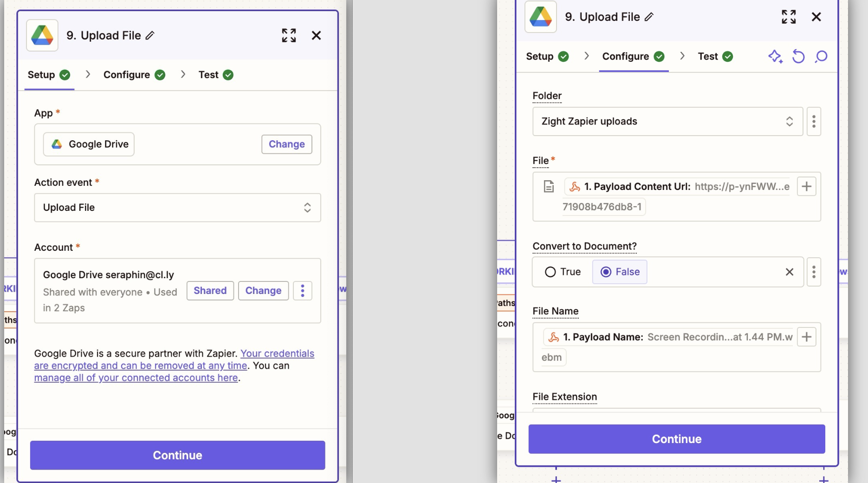Screen dimensions: 868x483
Task: Close the left Upload File panel
Action: (316, 35)
